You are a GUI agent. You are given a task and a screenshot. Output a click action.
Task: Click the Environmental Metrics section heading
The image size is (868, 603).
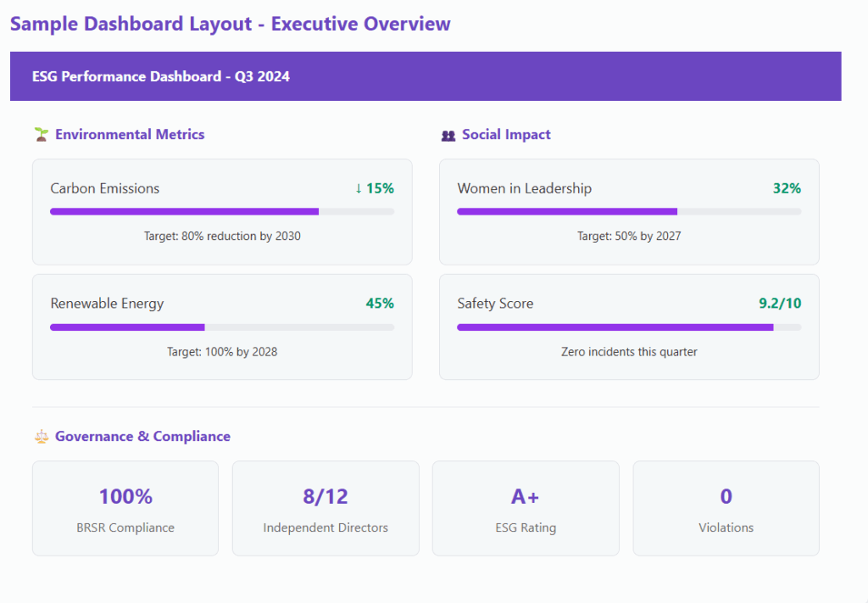[130, 135]
